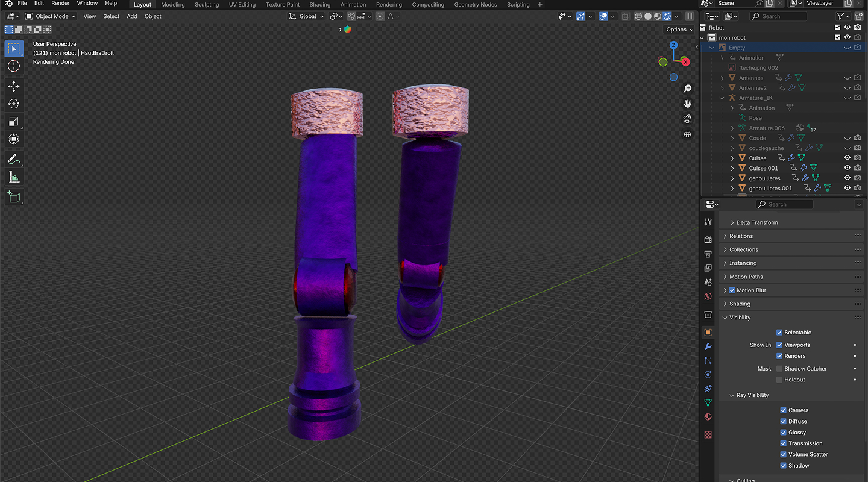868x482 pixels.
Task: Click the Add Cube tool
Action: (x=14, y=196)
